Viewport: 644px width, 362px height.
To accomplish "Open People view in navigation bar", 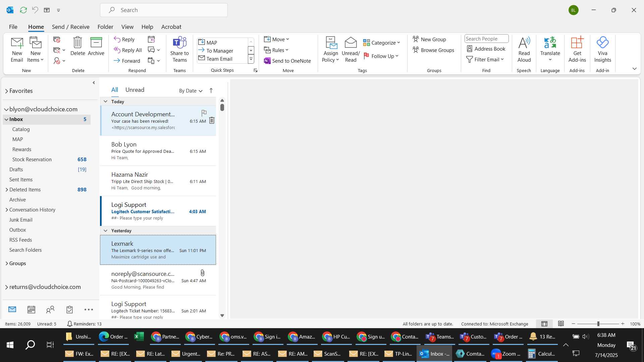I will [50, 309].
